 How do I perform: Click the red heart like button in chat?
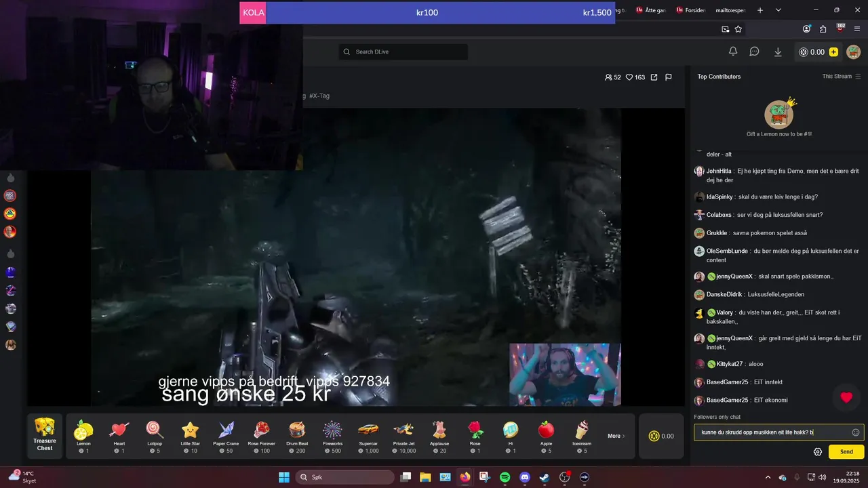(846, 398)
